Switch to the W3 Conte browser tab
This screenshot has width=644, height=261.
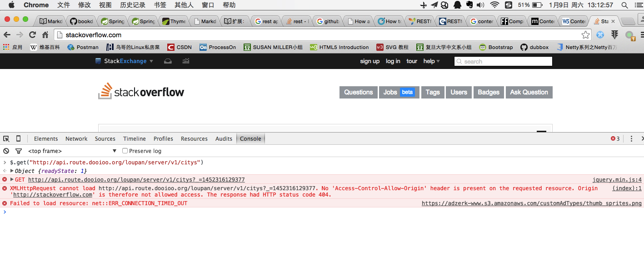[574, 21]
